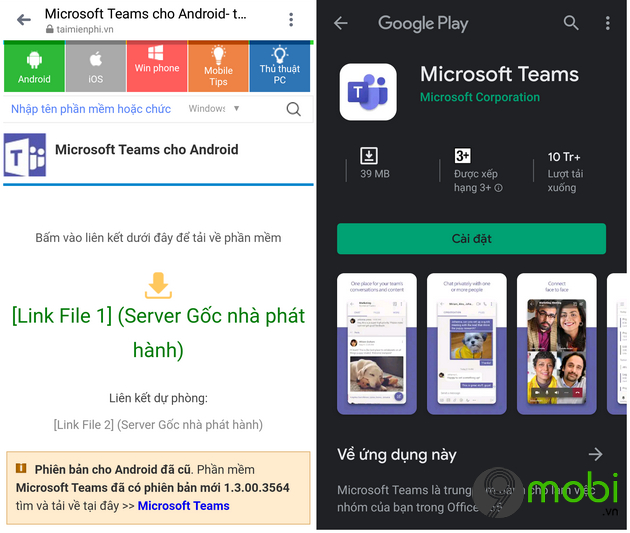The image size is (630, 533).
Task: Open the Mobile Tips tab
Action: (x=218, y=67)
